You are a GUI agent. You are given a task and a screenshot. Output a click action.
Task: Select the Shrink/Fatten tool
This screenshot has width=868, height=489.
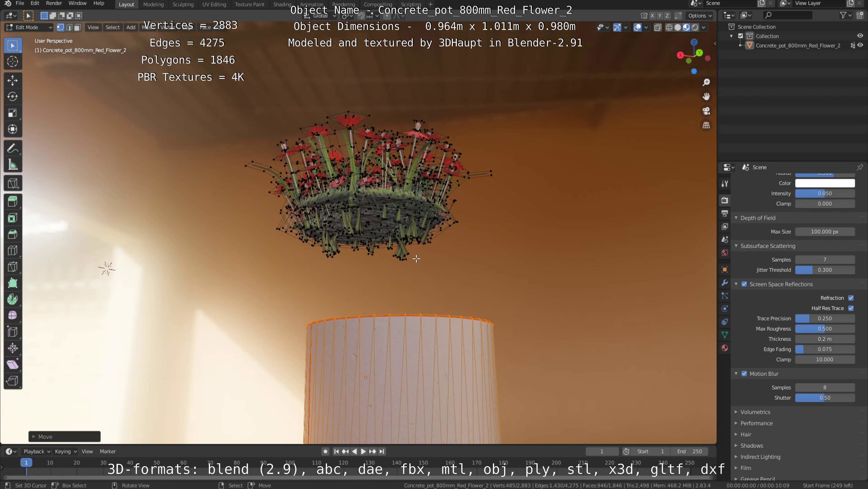pos(13,348)
